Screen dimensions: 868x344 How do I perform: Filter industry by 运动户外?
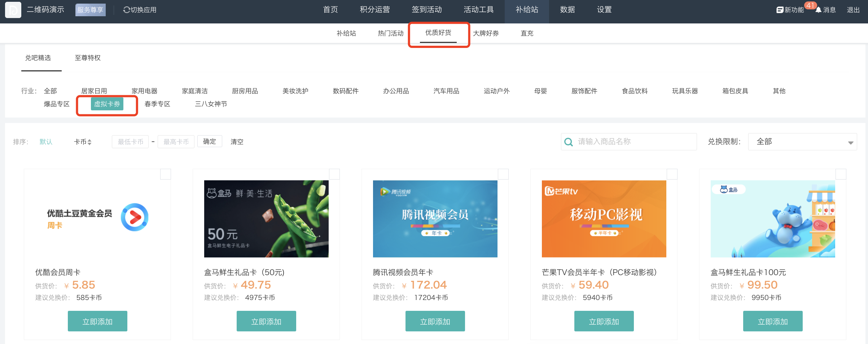tap(497, 91)
